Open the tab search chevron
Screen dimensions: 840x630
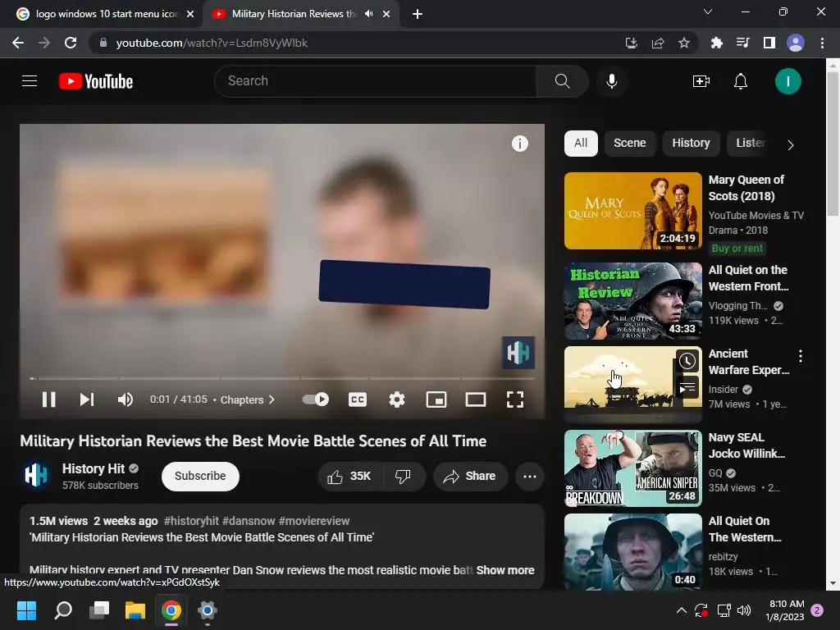click(x=708, y=11)
